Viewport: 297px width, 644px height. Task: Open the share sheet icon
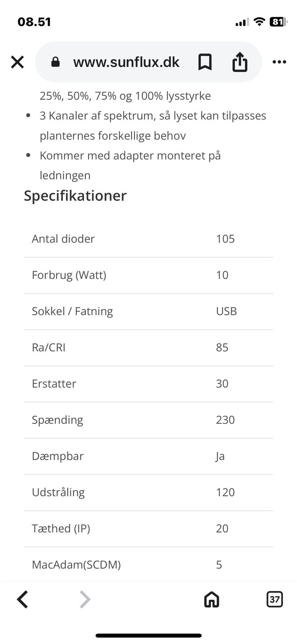(x=240, y=62)
